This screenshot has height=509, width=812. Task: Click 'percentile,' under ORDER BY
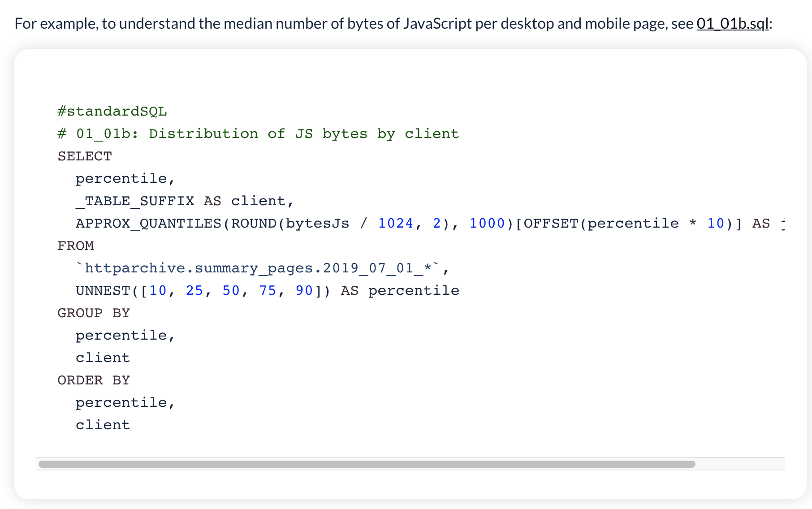point(125,402)
